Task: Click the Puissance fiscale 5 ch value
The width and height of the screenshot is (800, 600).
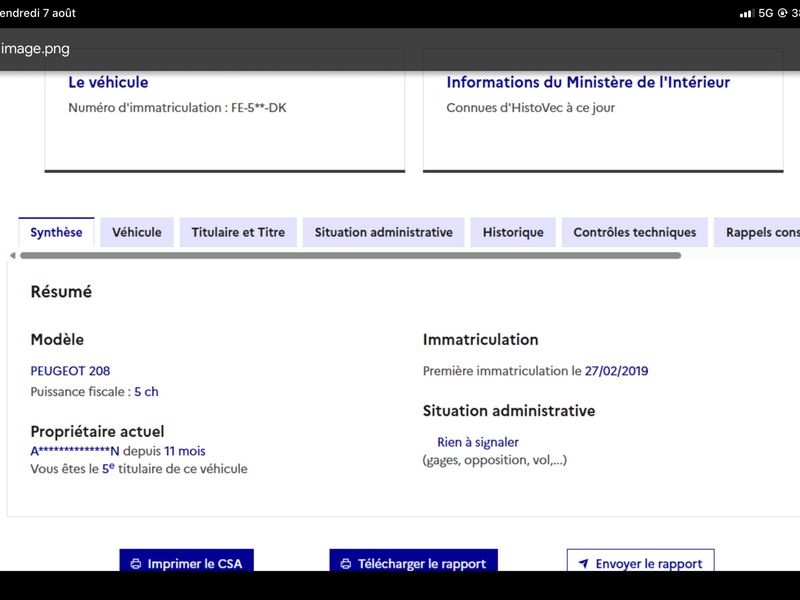Action: pos(146,392)
